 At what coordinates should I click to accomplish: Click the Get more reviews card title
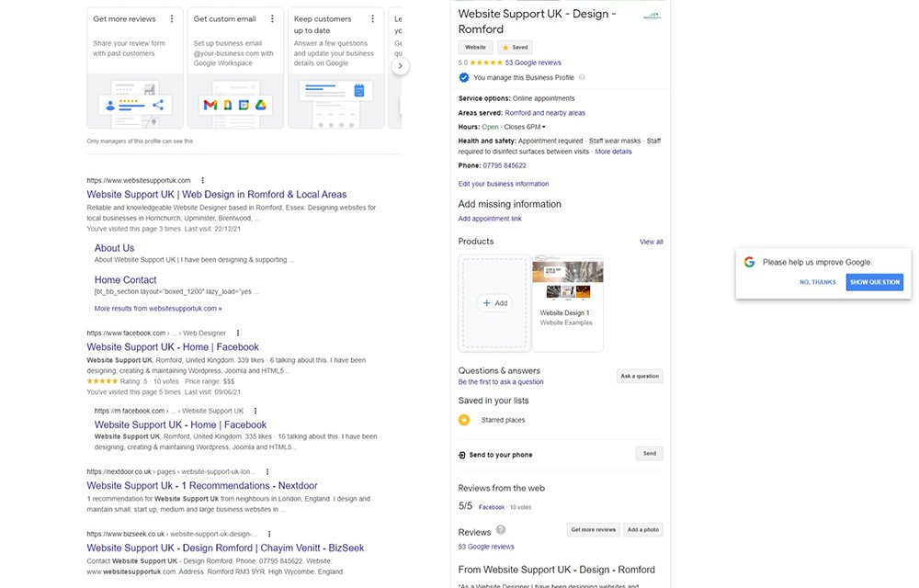pos(124,18)
